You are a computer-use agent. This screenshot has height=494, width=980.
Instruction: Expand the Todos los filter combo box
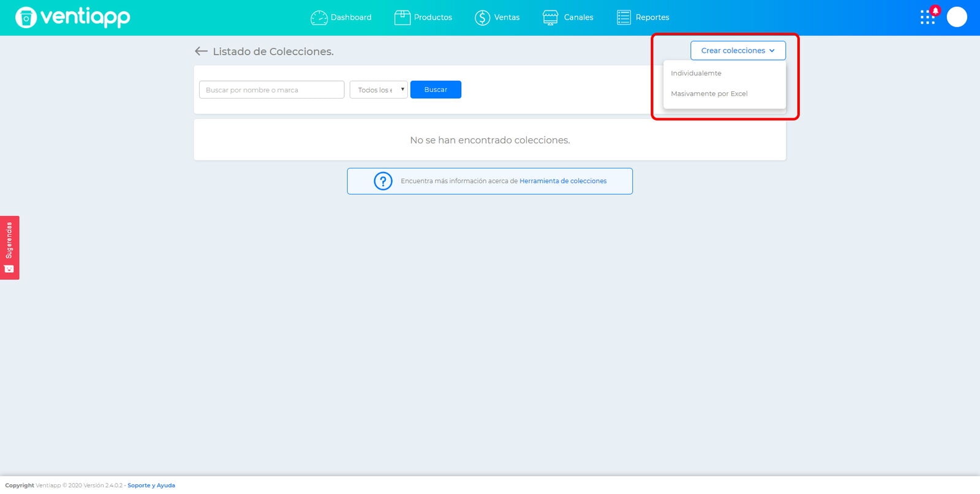pos(379,89)
